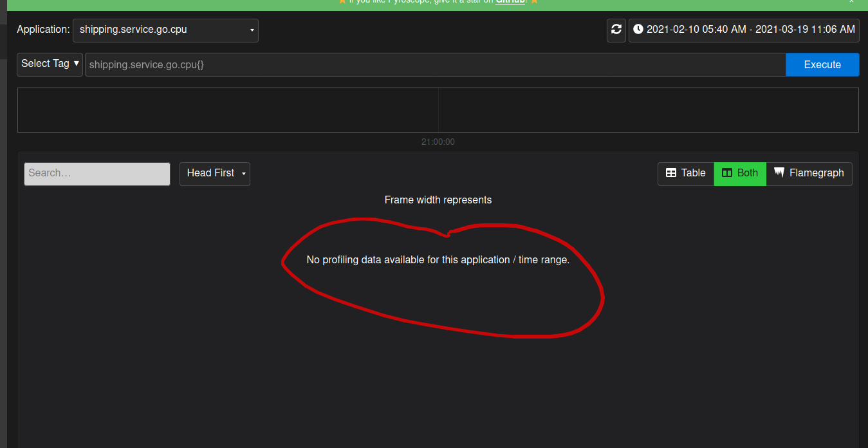The height and width of the screenshot is (448, 868).
Task: Refresh the profiling data
Action: 616,30
